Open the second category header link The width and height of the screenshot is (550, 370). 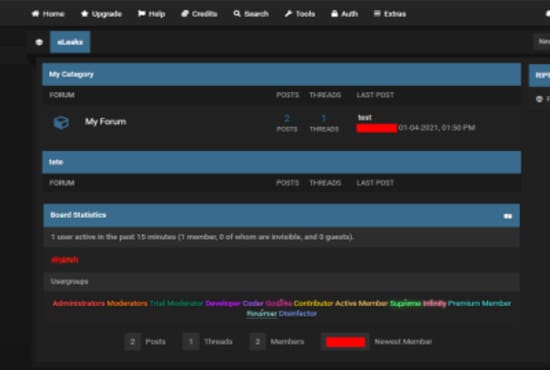point(56,162)
